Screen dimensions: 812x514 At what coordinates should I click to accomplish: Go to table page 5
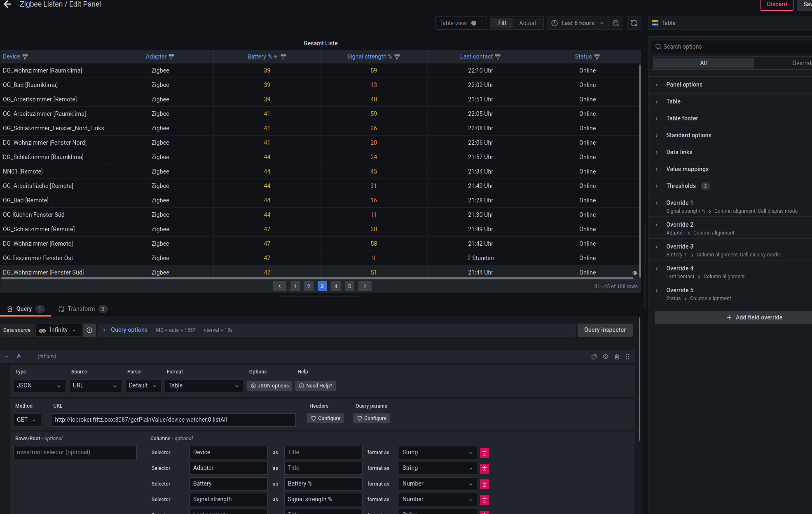point(349,286)
